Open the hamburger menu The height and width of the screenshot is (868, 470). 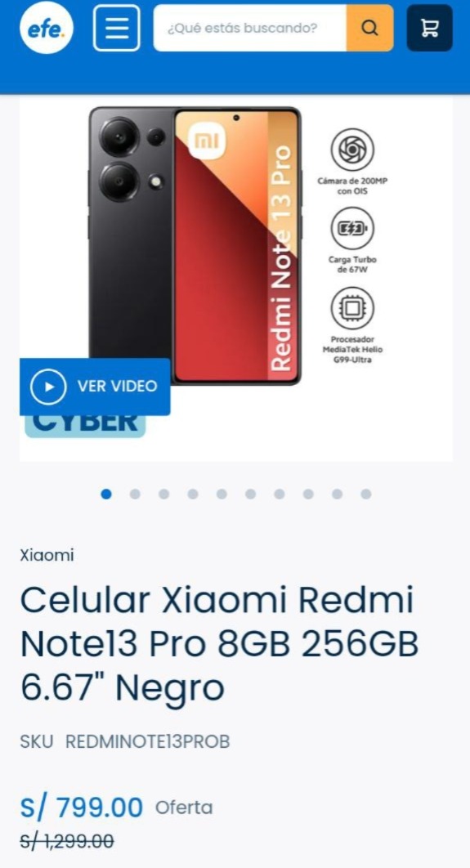coord(116,28)
